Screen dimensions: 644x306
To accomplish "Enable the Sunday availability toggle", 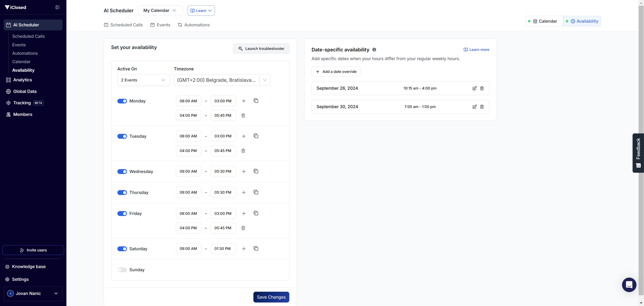I will [122, 270].
